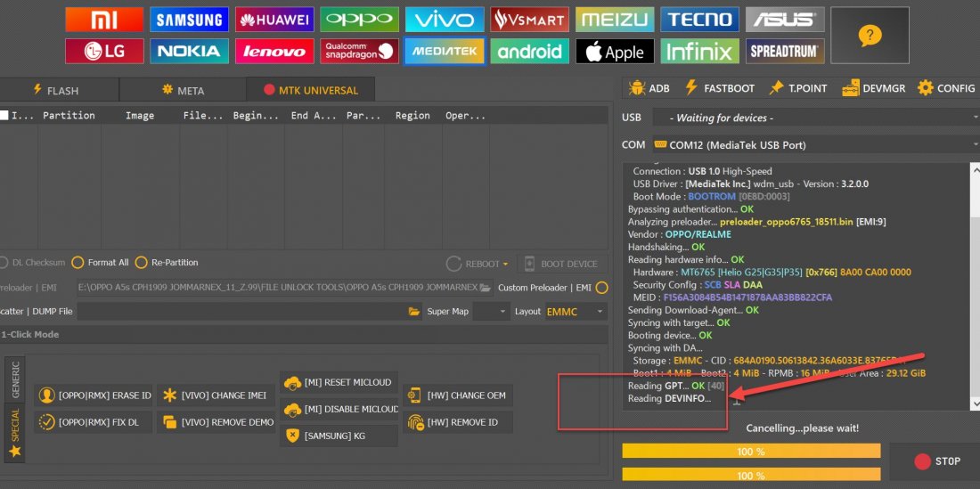Viewport: 980px width, 489px height.
Task: Open the Super Map dropdown
Action: click(x=491, y=311)
